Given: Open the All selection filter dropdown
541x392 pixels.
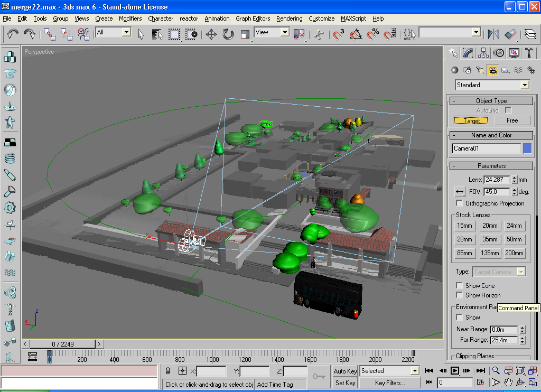Looking at the screenshot, I should [x=127, y=32].
